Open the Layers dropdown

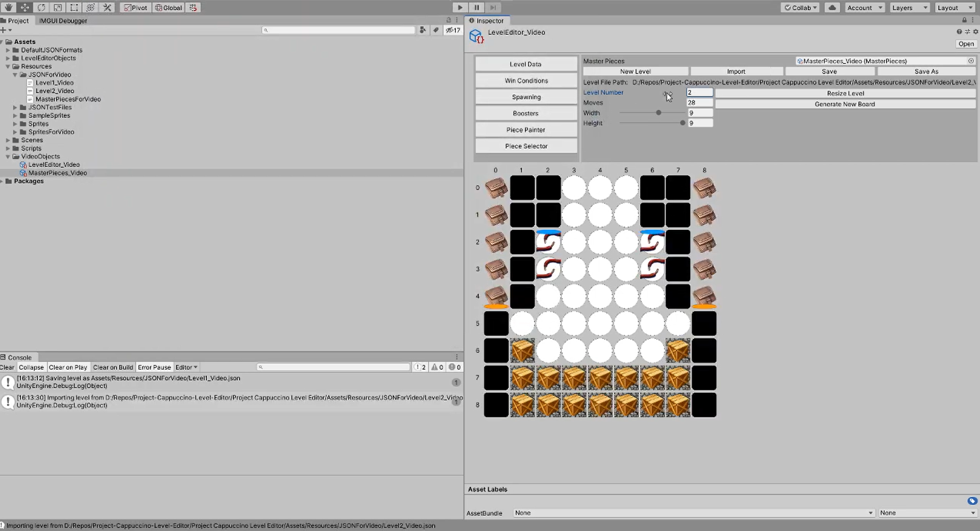(909, 8)
